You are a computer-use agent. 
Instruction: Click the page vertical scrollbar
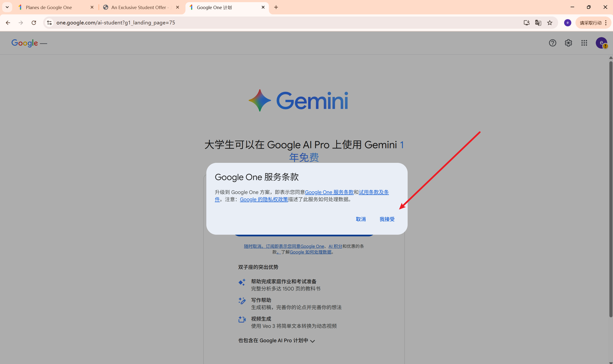611,189
